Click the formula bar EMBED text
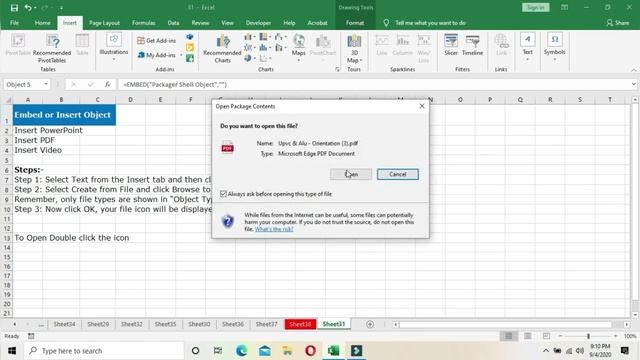The height and width of the screenshot is (360, 640). coord(175,84)
